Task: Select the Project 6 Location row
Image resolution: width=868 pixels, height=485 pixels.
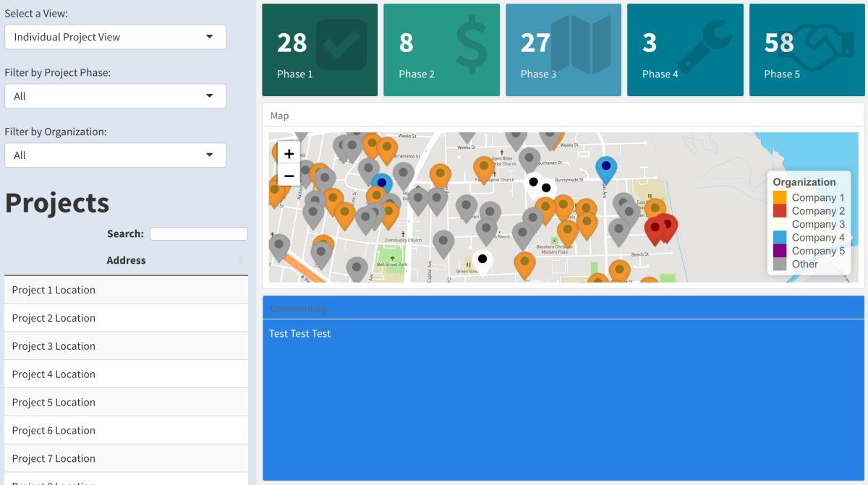Action: tap(126, 431)
